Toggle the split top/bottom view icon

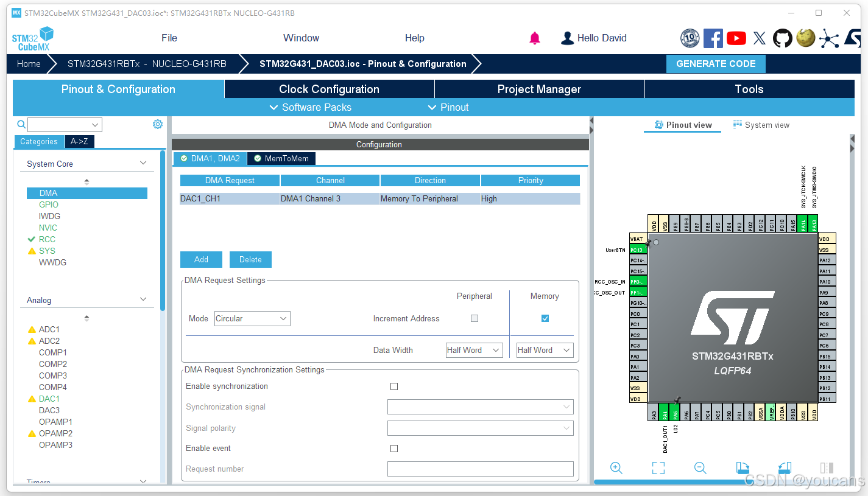pos(827,468)
